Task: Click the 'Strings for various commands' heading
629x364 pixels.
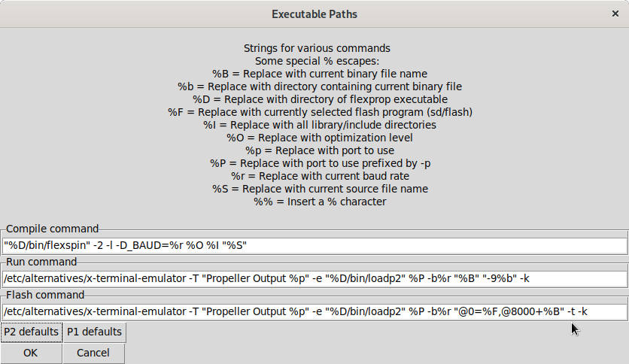Action: pos(317,48)
